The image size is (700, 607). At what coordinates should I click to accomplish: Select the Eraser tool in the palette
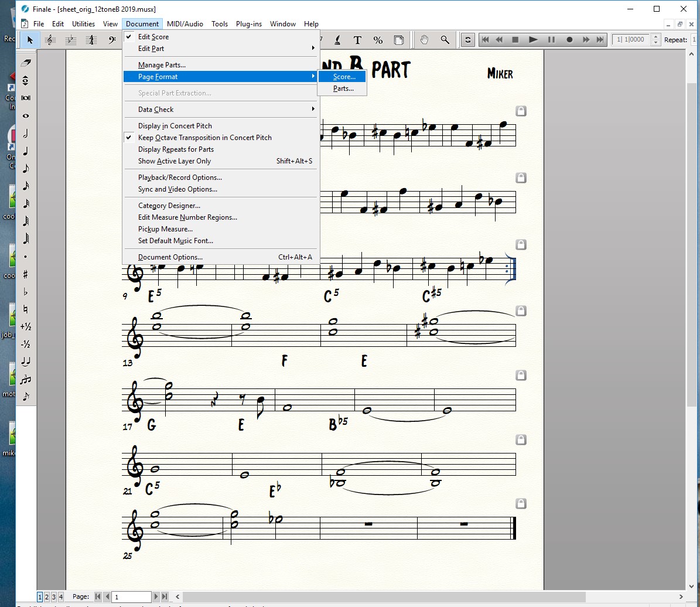(25, 63)
